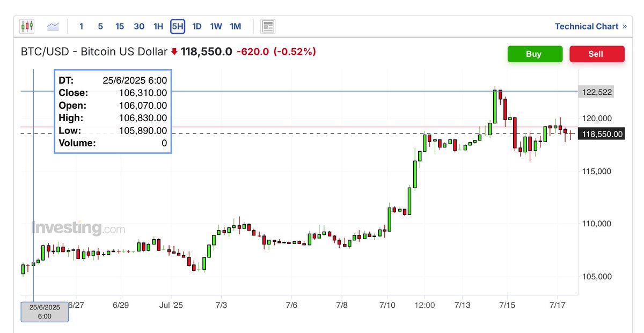Screen dimensions: 644x333
Task: Click the Jul '25 date axis label
Action: click(171, 305)
